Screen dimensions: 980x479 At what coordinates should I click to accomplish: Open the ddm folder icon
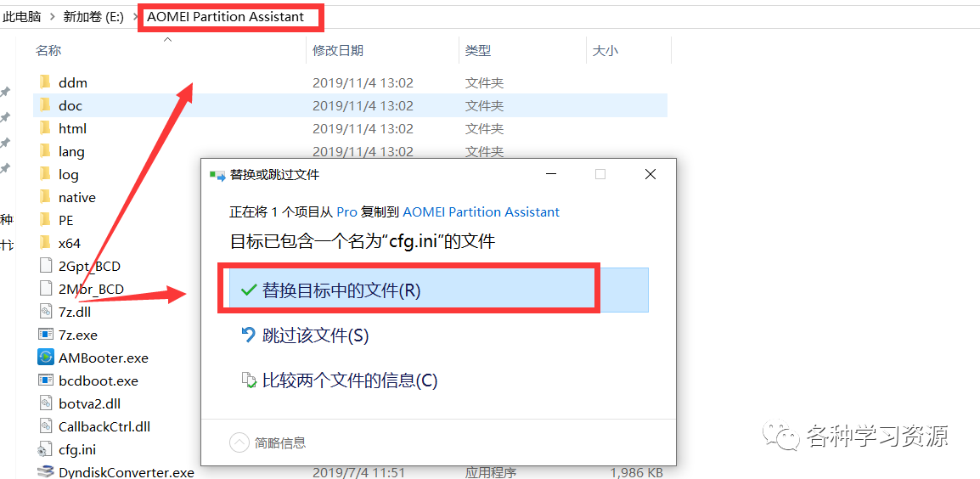(44, 82)
